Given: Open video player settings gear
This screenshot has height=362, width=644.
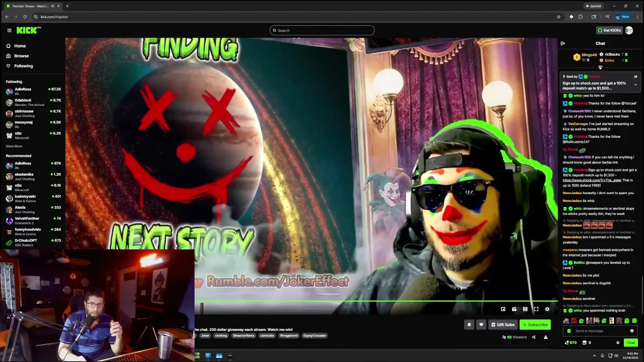Looking at the screenshot, I should (x=547, y=309).
